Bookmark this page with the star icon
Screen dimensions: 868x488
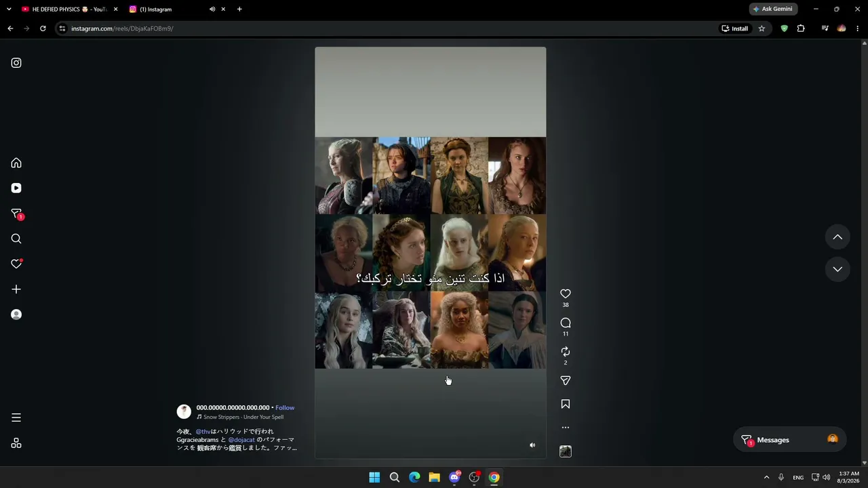pos(762,28)
